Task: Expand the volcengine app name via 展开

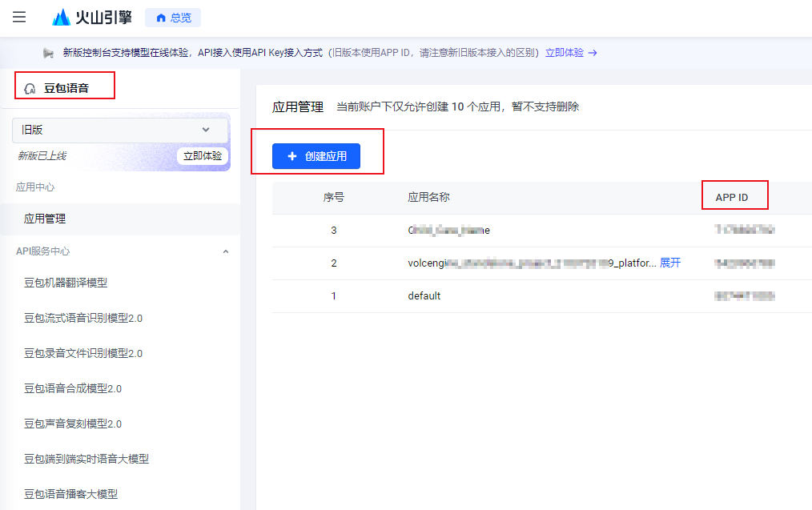Action: (x=670, y=263)
